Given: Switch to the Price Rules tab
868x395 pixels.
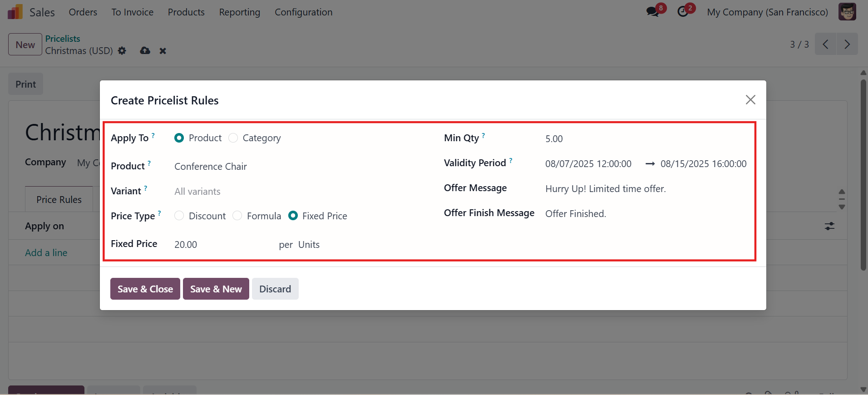Looking at the screenshot, I should (x=59, y=199).
